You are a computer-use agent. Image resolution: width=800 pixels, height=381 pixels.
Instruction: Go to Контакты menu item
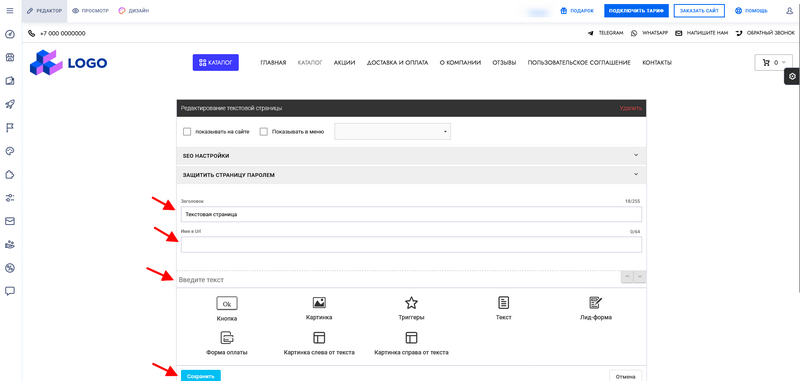(657, 63)
